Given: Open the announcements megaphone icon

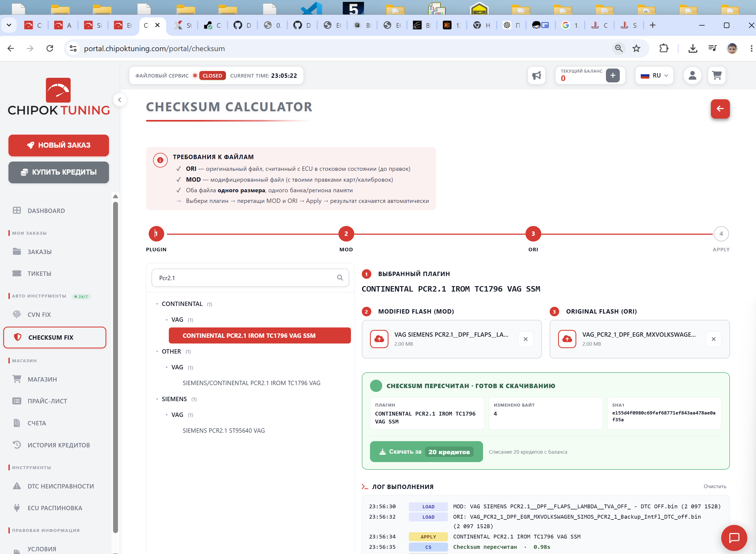Looking at the screenshot, I should [x=537, y=75].
